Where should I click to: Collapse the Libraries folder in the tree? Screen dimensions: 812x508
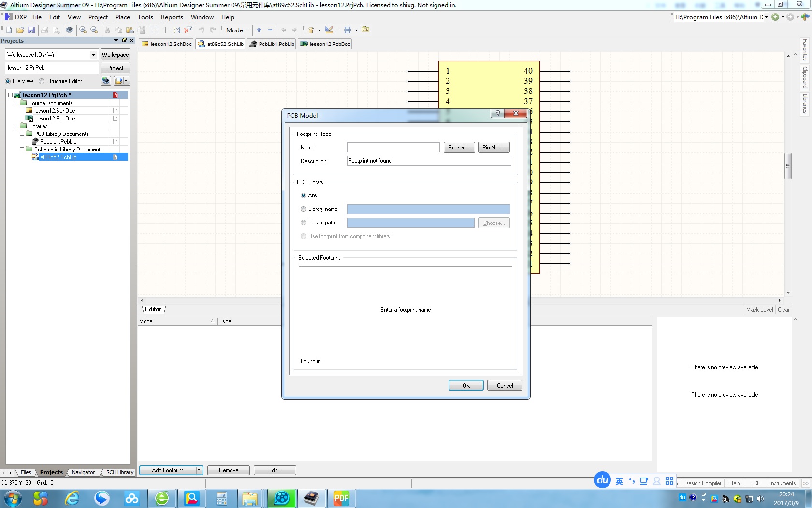[16, 126]
